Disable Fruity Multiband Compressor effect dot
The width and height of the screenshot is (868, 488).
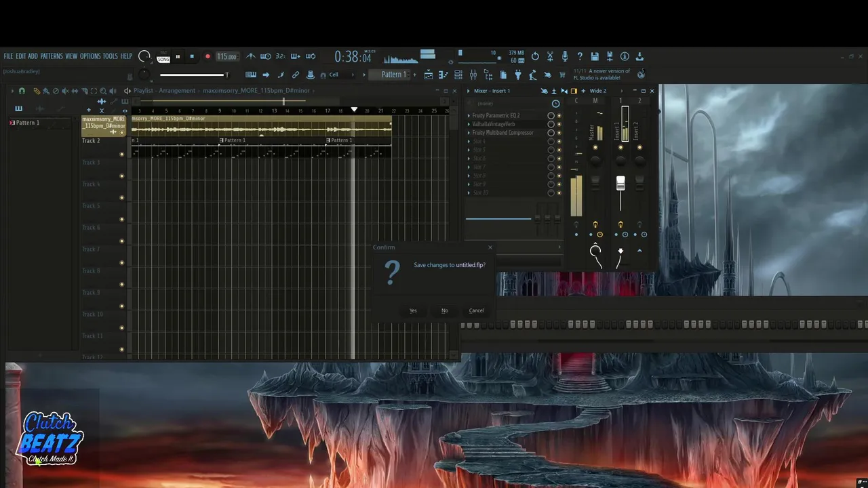click(559, 133)
